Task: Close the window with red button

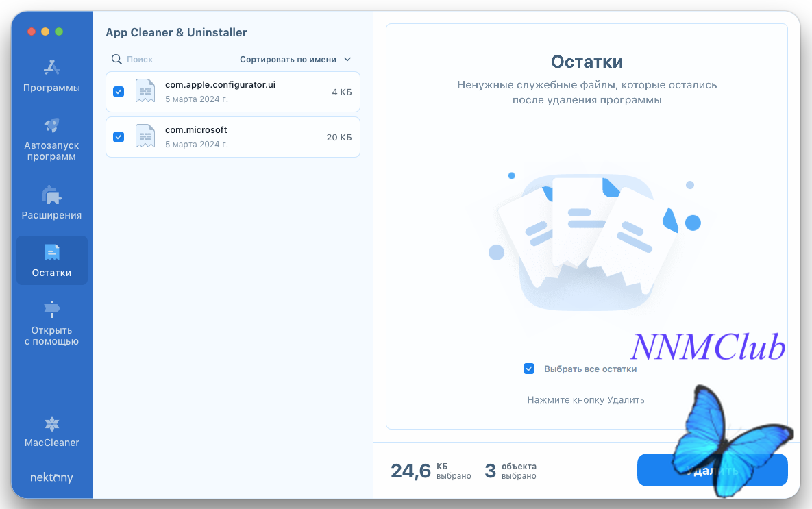Action: 32,32
